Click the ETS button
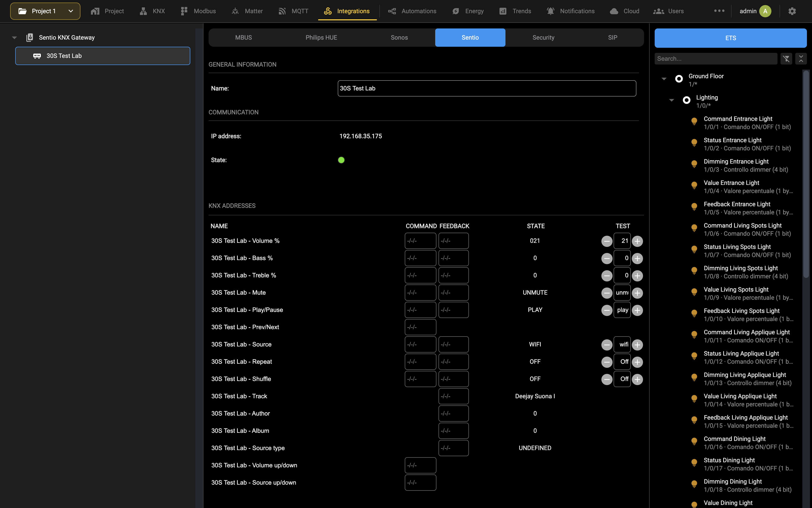Image resolution: width=812 pixels, height=508 pixels. (x=731, y=38)
